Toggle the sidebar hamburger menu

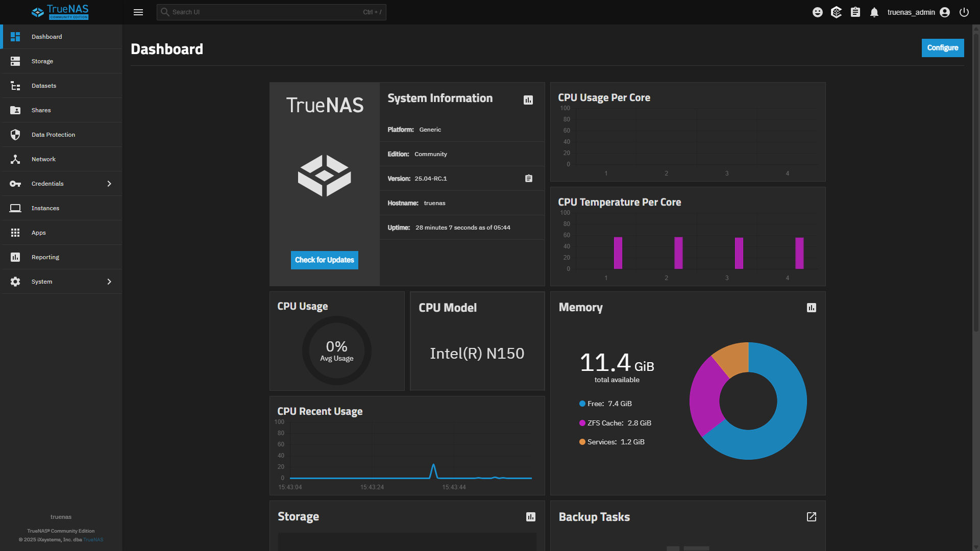coord(138,12)
